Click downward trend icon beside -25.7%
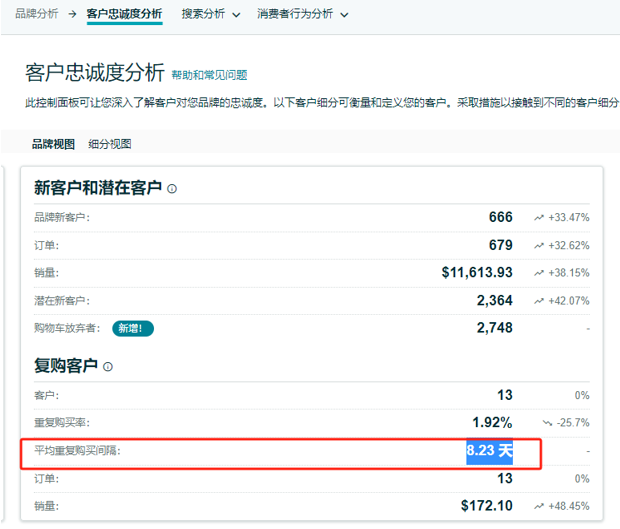The height and width of the screenshot is (529, 620). pyautogui.click(x=547, y=423)
